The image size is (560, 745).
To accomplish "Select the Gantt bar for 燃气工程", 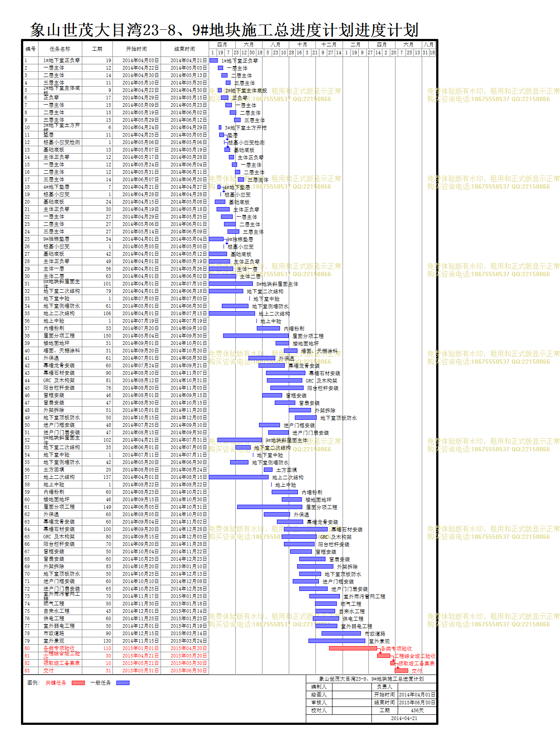I will click(326, 604).
